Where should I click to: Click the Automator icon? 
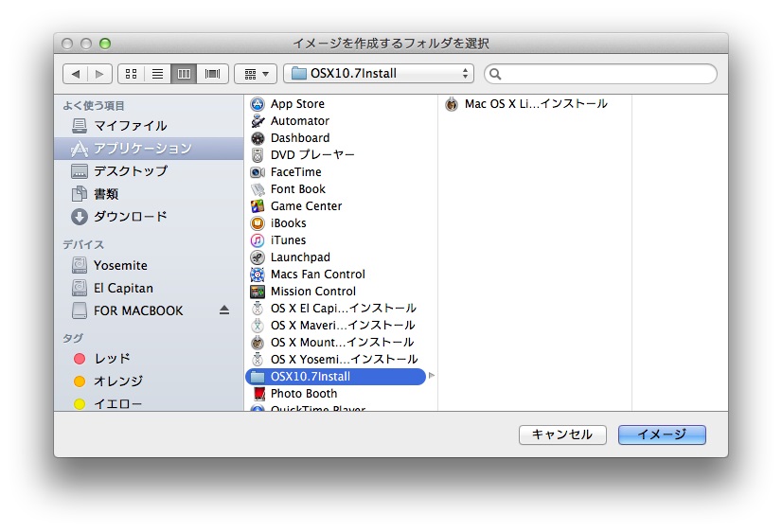click(258, 121)
